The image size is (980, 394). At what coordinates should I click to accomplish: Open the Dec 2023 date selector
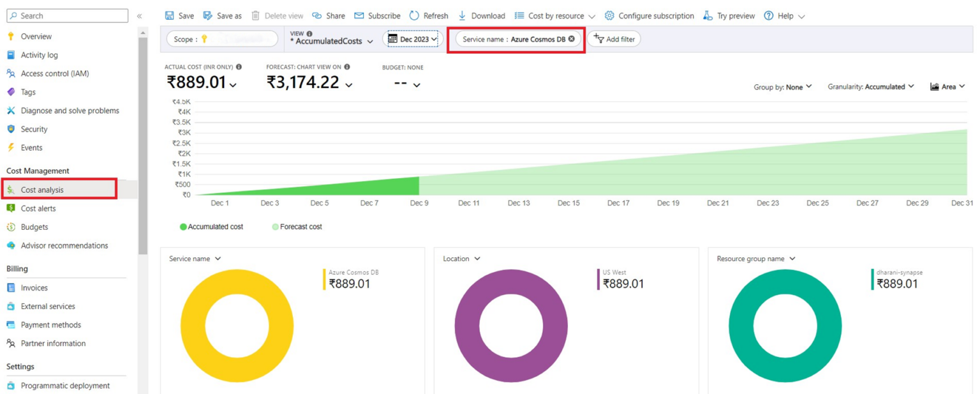[412, 39]
